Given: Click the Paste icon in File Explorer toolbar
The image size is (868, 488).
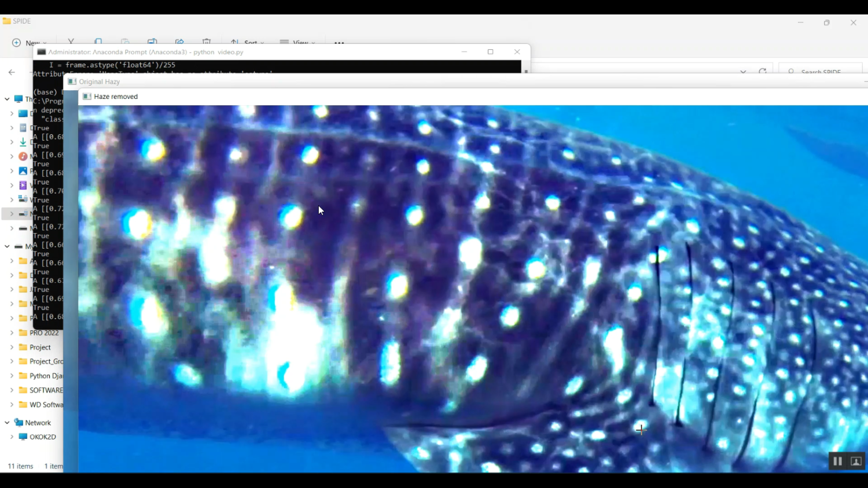Looking at the screenshot, I should [x=125, y=42].
